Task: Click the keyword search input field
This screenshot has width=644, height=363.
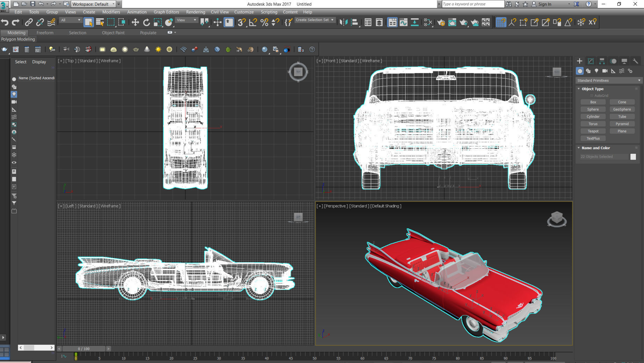Action: tap(473, 4)
